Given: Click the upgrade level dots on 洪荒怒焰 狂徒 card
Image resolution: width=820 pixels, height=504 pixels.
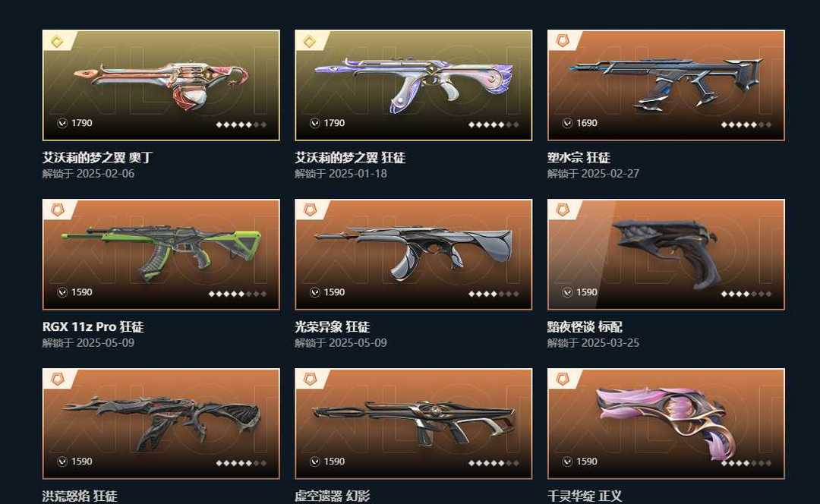Looking at the screenshot, I should 241,463.
